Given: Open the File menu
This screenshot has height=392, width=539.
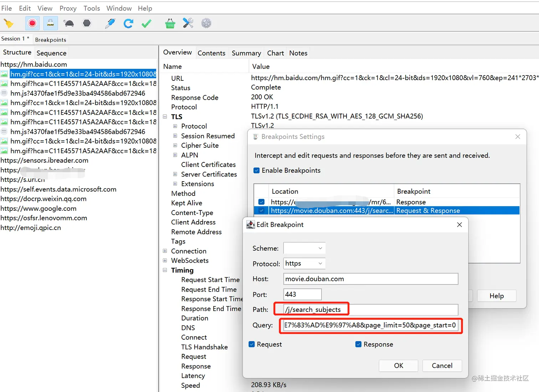Looking at the screenshot, I should pyautogui.click(x=6, y=8).
